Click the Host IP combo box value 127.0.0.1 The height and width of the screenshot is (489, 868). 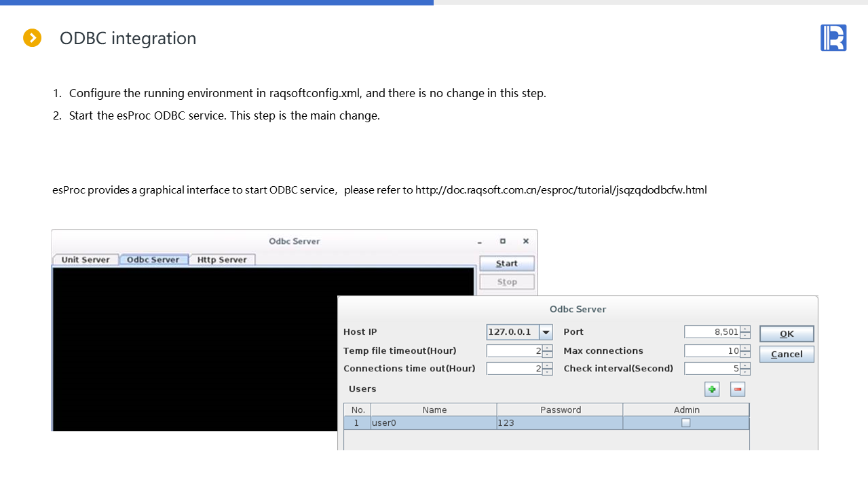coord(513,332)
